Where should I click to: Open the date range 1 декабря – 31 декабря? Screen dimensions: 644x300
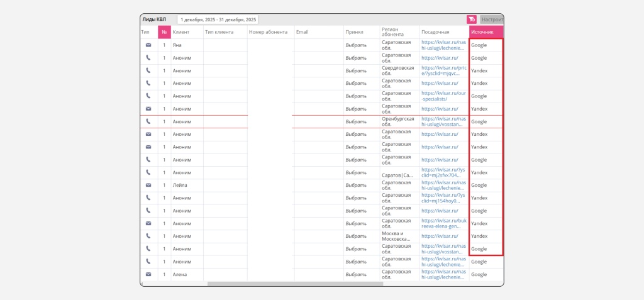tap(218, 19)
